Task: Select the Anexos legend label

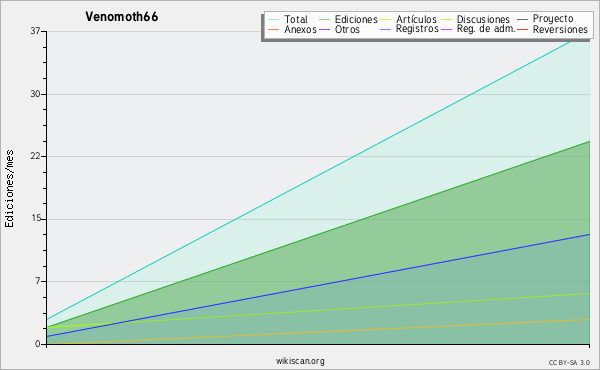Action: 300,29
